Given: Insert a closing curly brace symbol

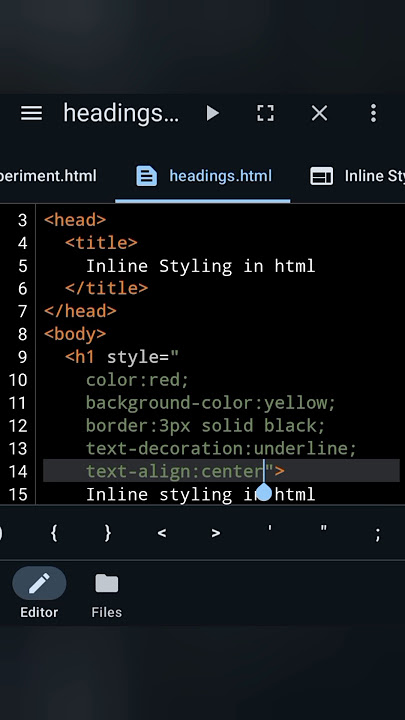Looking at the screenshot, I should click(108, 533).
